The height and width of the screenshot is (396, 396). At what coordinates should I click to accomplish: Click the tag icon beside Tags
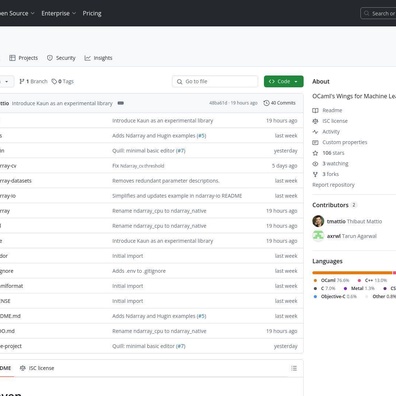[x=54, y=81]
